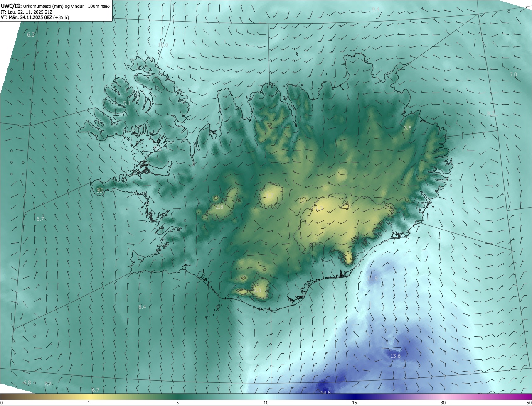
Task: Click the 6.7 value below the 3.7 label
Action: tap(40, 219)
